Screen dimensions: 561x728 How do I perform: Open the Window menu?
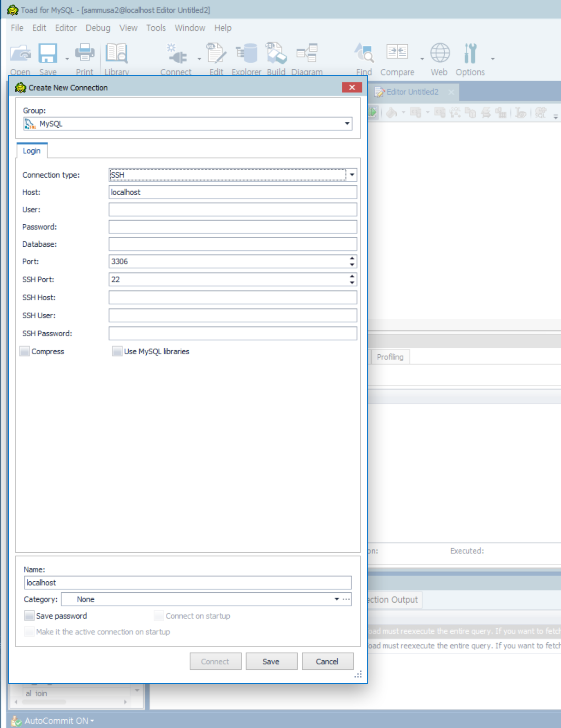(x=190, y=28)
